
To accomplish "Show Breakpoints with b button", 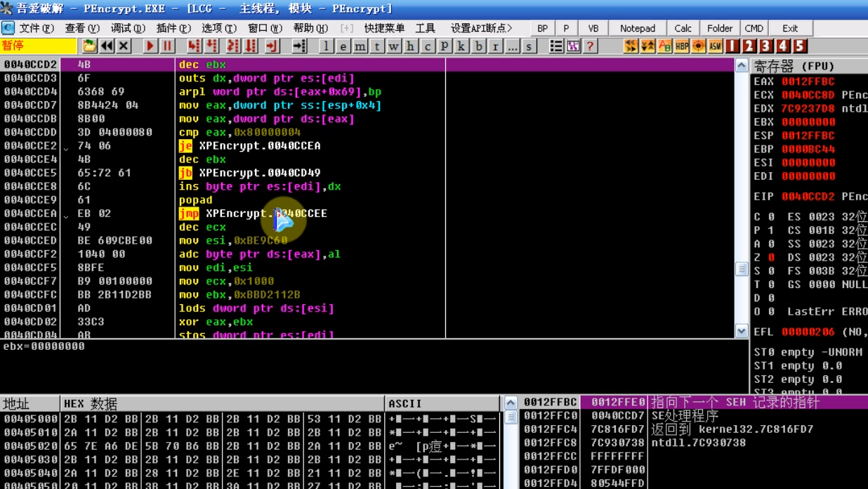I will click(x=479, y=46).
